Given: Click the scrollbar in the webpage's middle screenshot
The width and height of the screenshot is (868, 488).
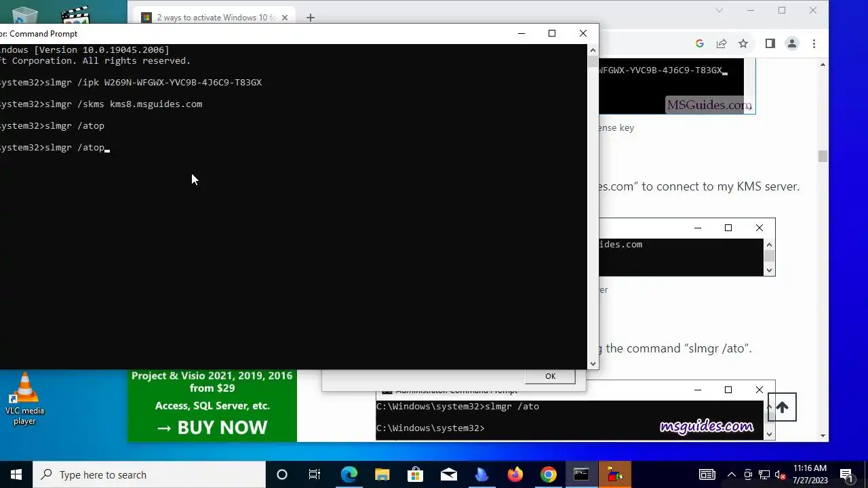Looking at the screenshot, I should coord(769,257).
